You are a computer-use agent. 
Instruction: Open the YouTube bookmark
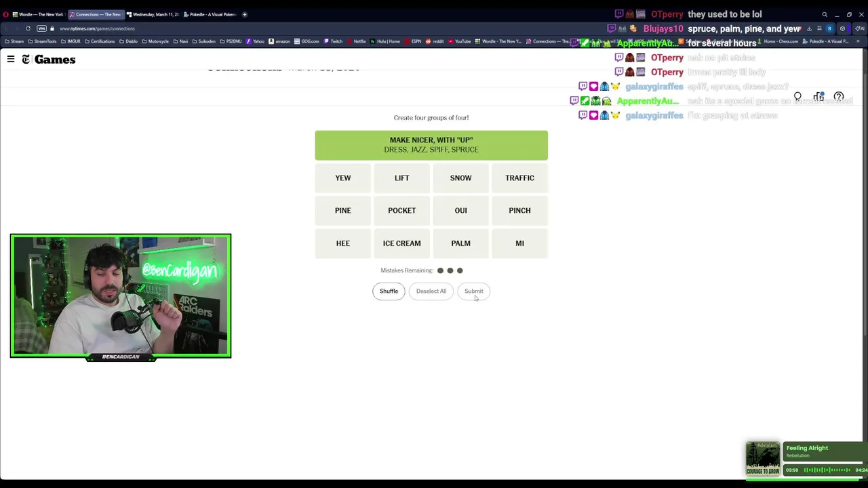click(x=460, y=41)
